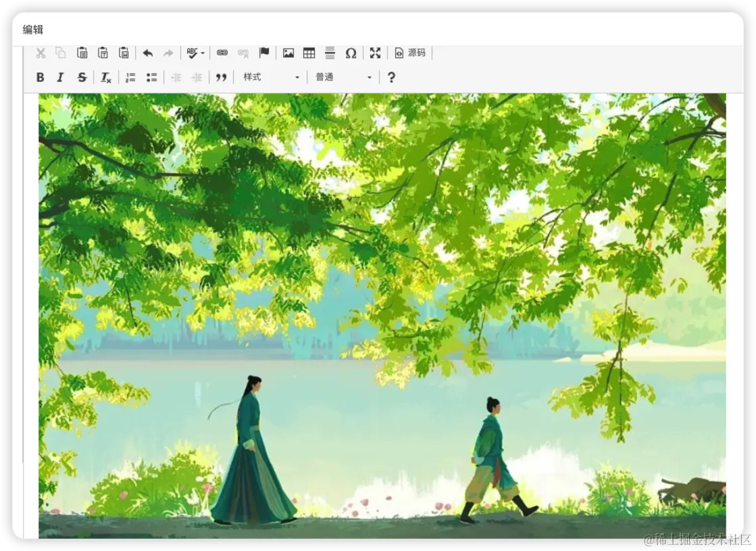This screenshot has height=551, width=756.
Task: Click Paste as plain text icon
Action: [x=103, y=53]
